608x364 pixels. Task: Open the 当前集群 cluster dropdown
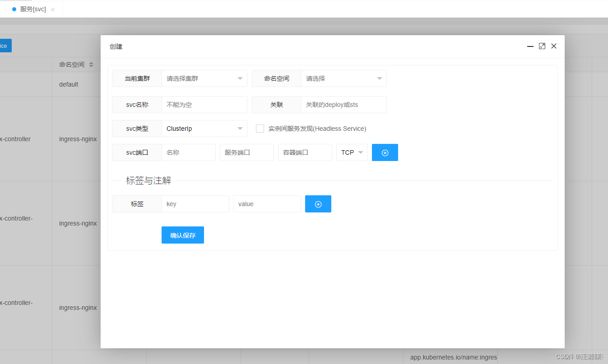pyautogui.click(x=204, y=78)
